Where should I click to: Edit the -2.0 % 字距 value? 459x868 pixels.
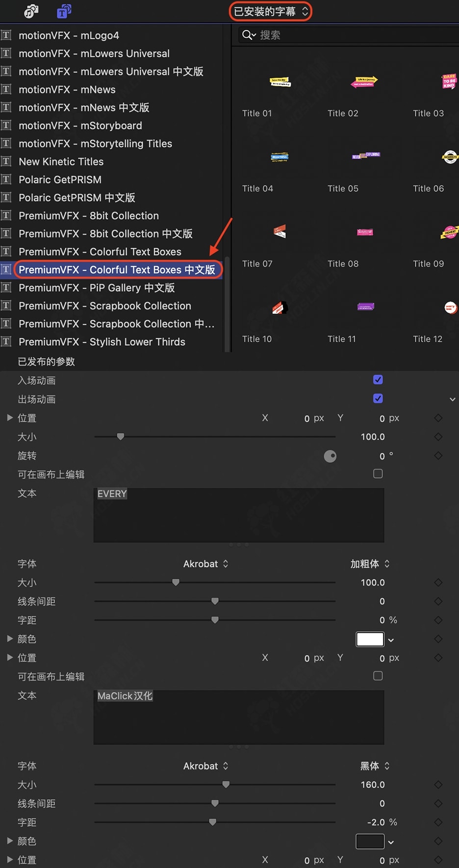coord(376,822)
